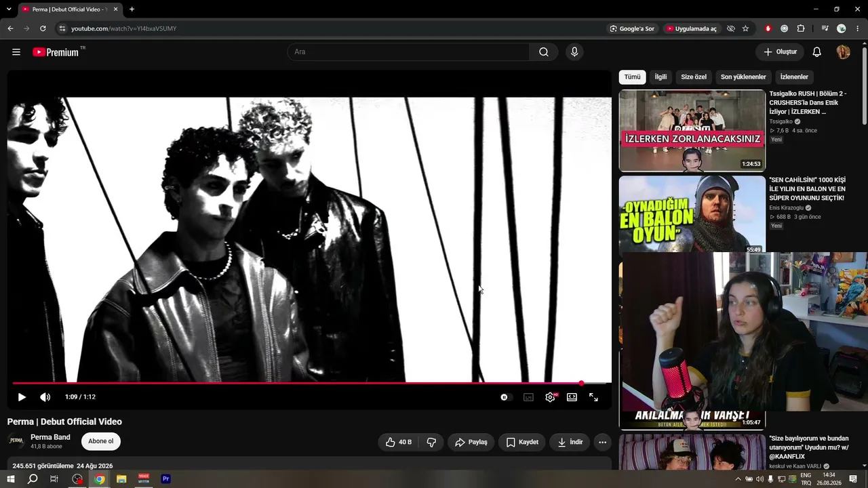This screenshot has height=488, width=868.
Task: Play the paused video
Action: point(22,397)
